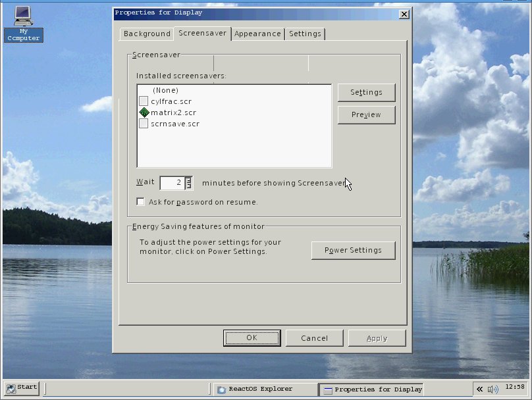Screen dimensions: 532x400
Task: Cancel the Display Properties dialog
Action: tap(314, 338)
